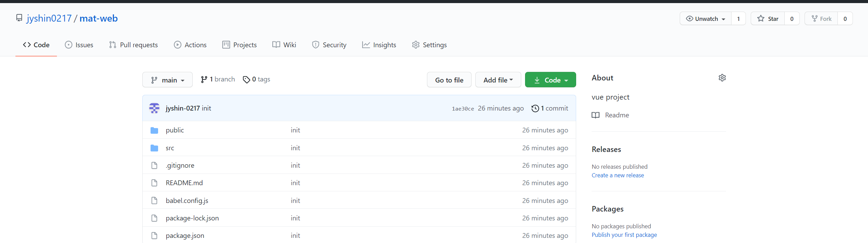Open the jyshin0217 owner link
This screenshot has width=868, height=243.
click(x=49, y=18)
